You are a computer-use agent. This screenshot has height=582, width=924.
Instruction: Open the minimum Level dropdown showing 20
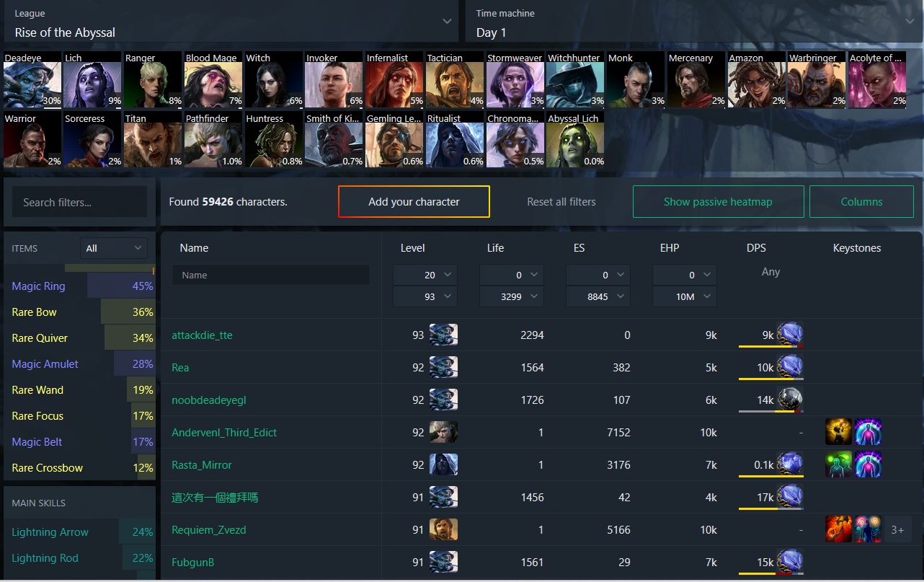(x=425, y=275)
